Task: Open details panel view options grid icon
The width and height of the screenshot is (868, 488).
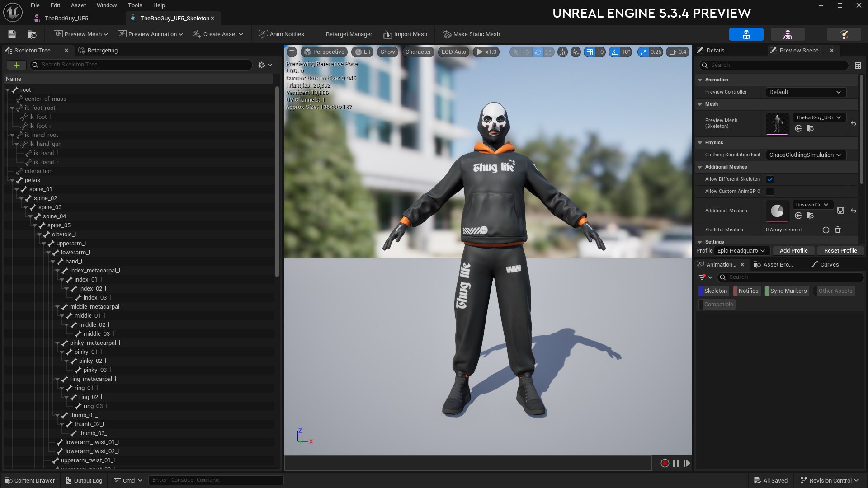Action: 858,66
